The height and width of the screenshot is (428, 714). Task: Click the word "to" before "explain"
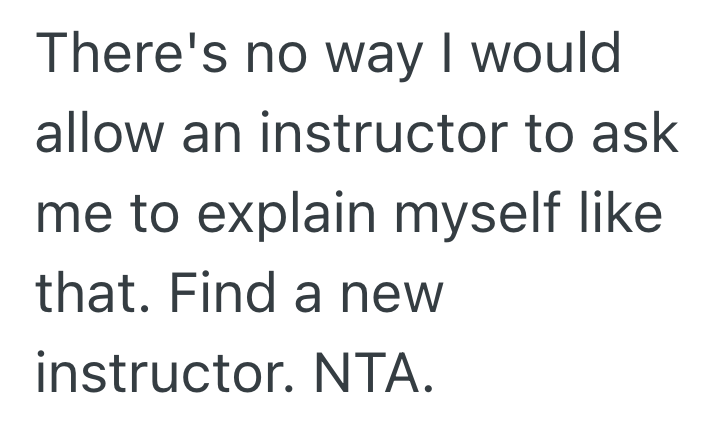click(x=142, y=215)
